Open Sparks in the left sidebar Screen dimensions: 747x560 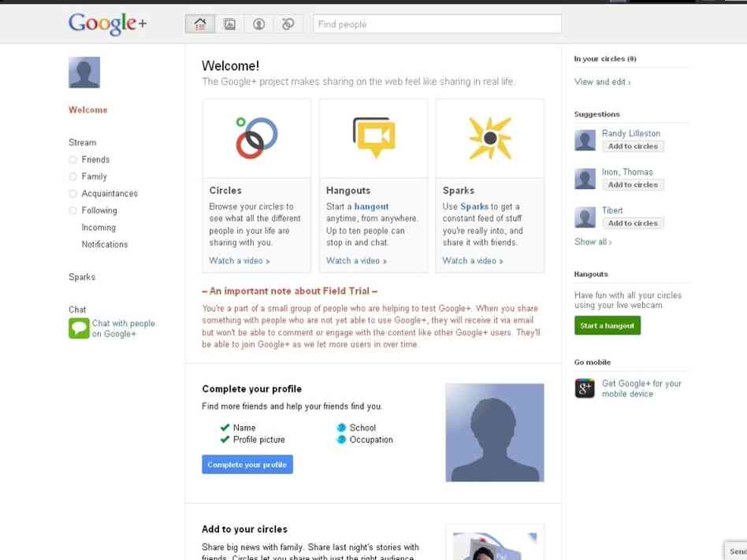[x=82, y=277]
